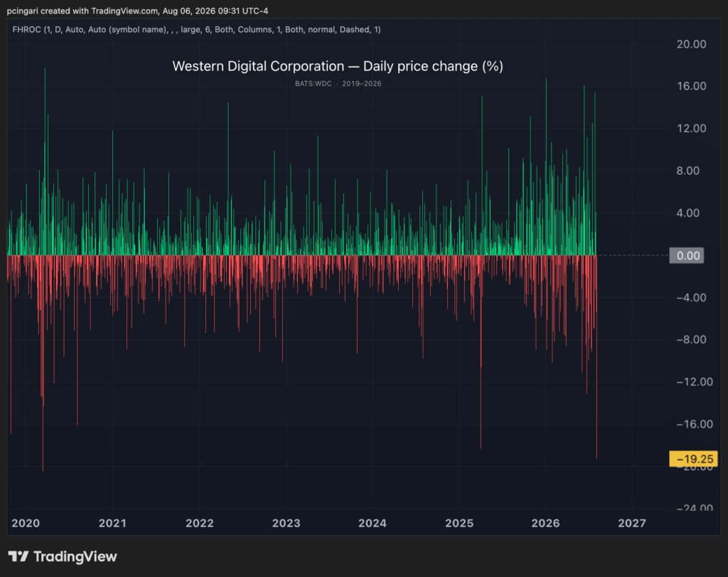Click the BATS:WDC 2019–2026 subtitle
728x577 pixels.
pyautogui.click(x=338, y=84)
